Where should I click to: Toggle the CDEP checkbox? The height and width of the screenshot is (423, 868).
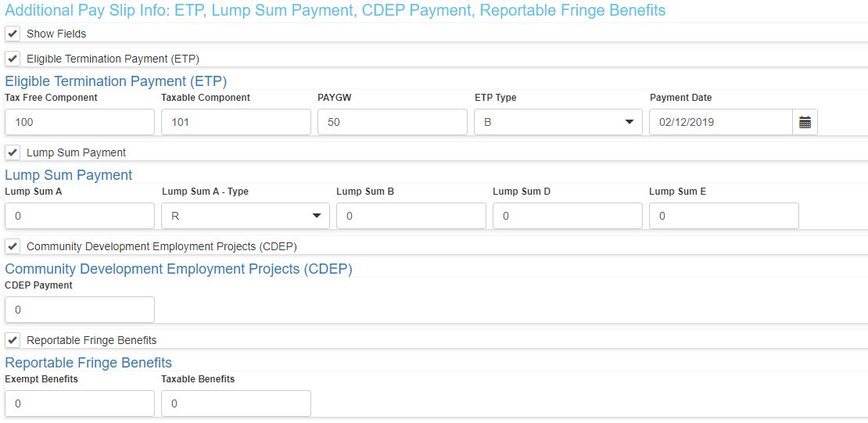(x=13, y=246)
